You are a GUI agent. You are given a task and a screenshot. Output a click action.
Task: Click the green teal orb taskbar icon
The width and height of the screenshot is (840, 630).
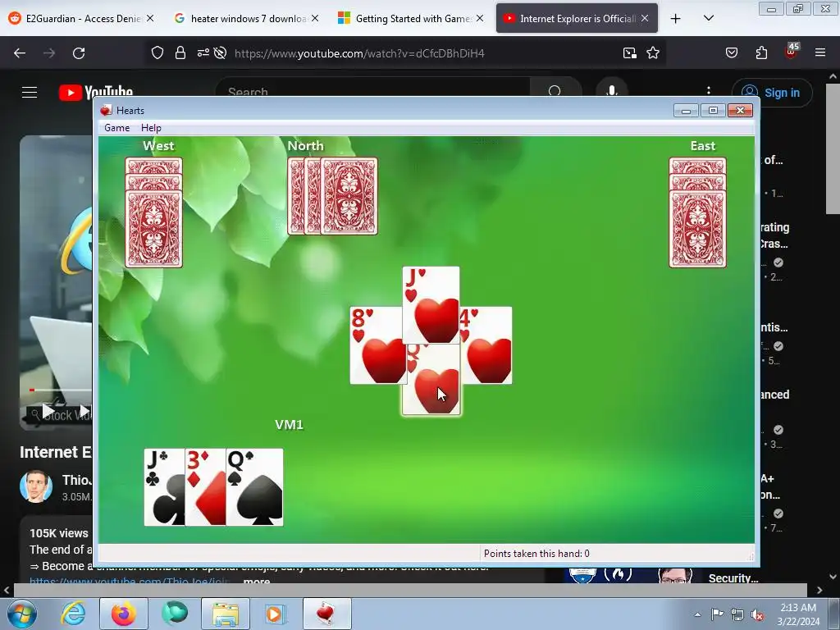point(175,614)
